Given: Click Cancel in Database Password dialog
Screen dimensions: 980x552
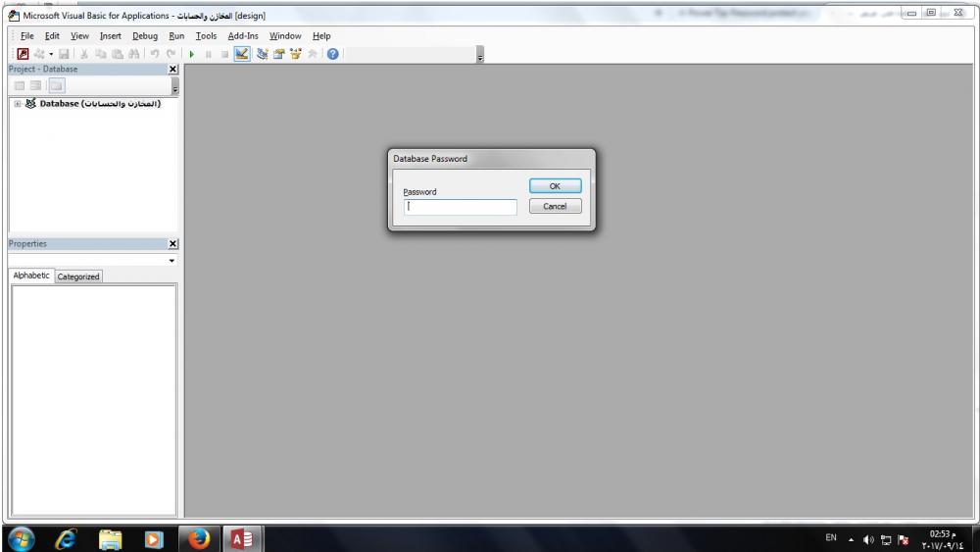Looking at the screenshot, I should 555,206.
